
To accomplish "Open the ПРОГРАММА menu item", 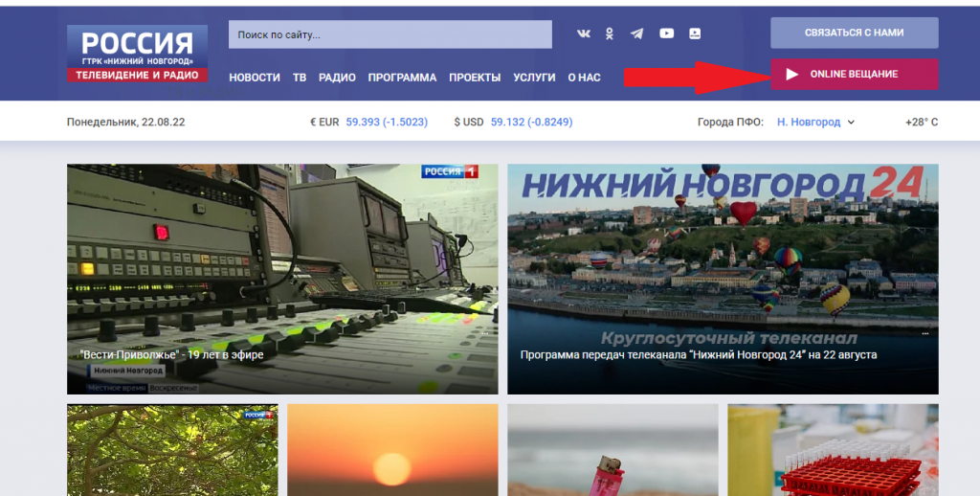I will click(402, 78).
